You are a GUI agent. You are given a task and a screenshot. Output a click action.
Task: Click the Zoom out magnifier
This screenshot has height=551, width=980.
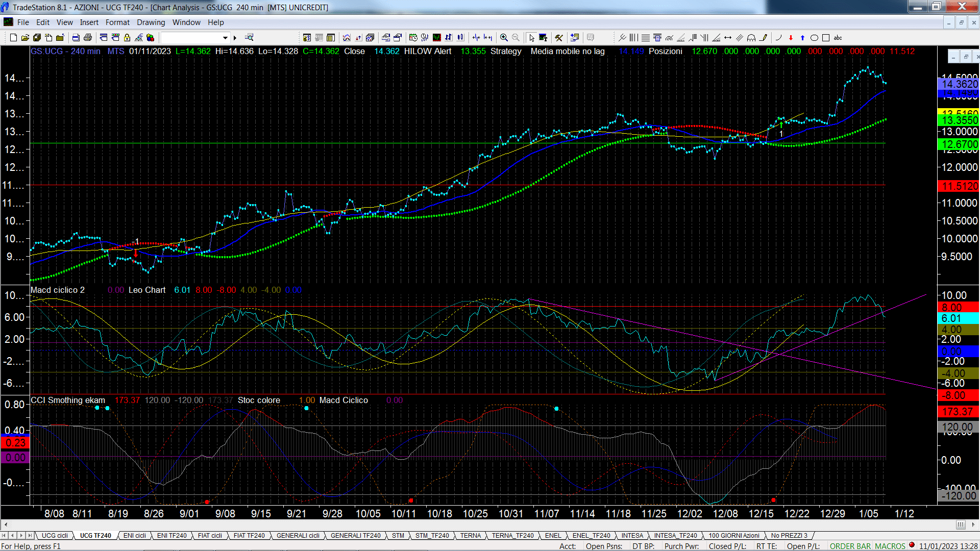click(x=516, y=37)
